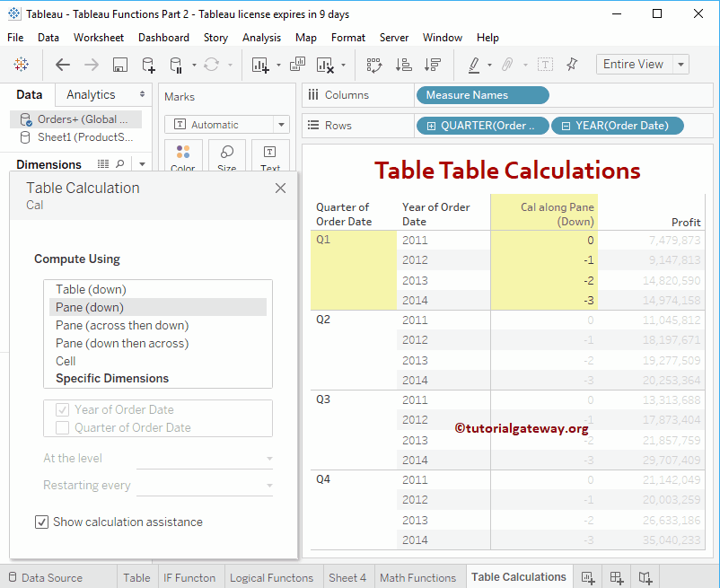Viewport: 720px width, 588px height.
Task: Click the New Dashboard icon at bottom
Action: [617, 577]
